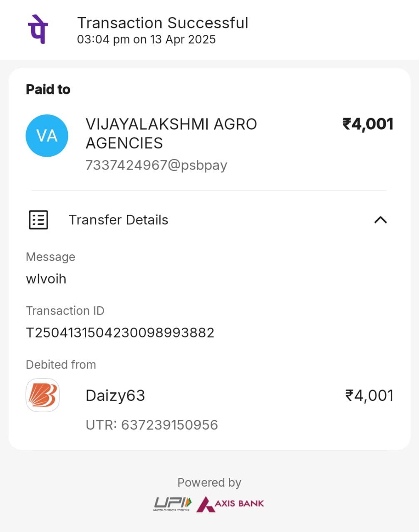Viewport: 419px width, 532px height.
Task: Click the PhonePe logo icon
Action: (x=38, y=29)
